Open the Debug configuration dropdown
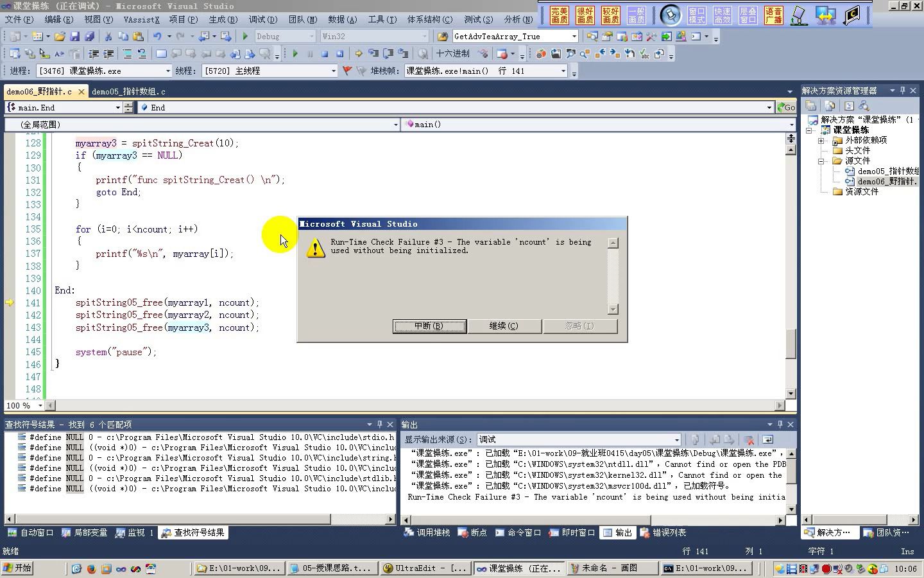 coord(312,37)
